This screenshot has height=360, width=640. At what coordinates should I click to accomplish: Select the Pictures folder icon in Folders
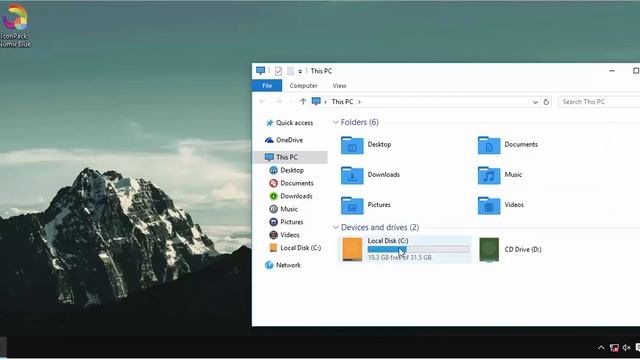click(352, 205)
